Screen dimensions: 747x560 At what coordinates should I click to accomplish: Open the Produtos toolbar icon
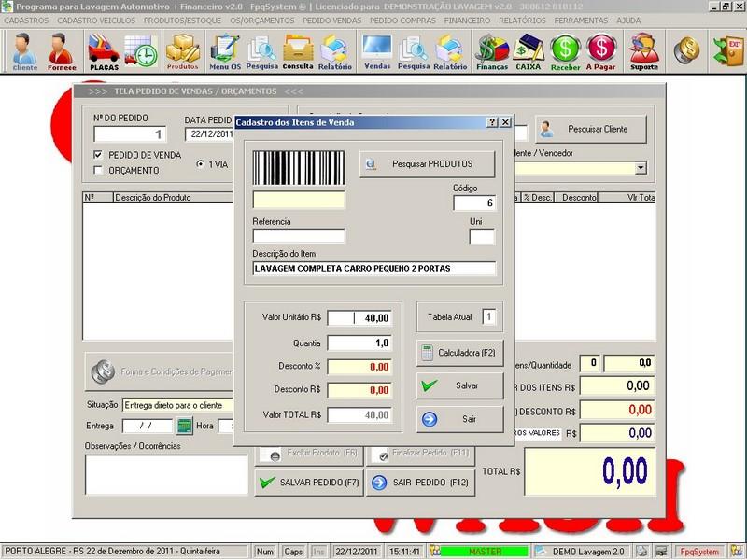point(182,51)
